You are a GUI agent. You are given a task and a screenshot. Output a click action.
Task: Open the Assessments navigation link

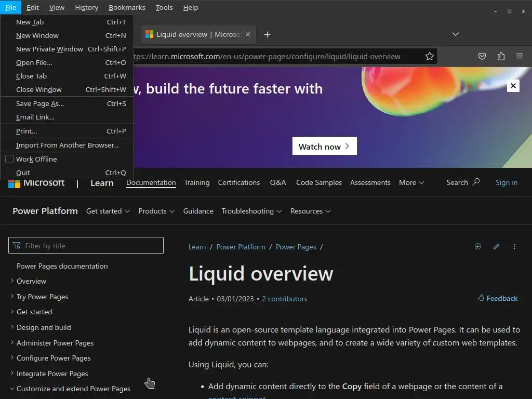click(x=370, y=182)
